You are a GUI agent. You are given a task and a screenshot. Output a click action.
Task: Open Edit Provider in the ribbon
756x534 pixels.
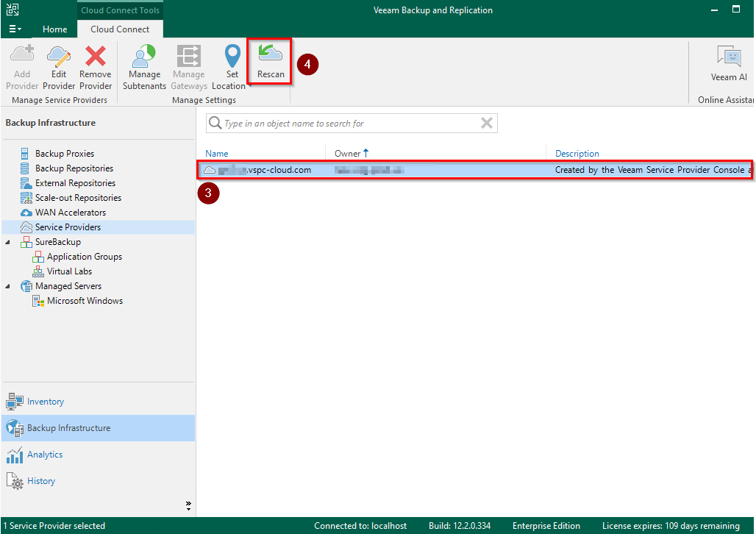[x=59, y=67]
